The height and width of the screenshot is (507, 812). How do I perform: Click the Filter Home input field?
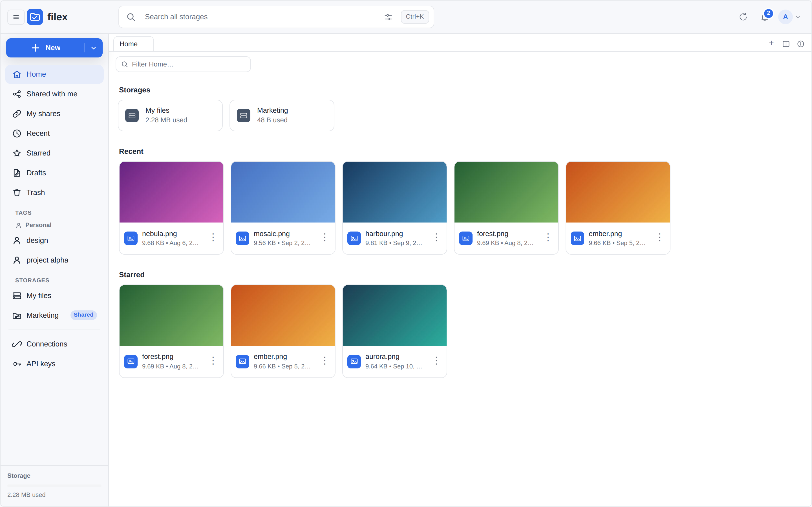(183, 65)
